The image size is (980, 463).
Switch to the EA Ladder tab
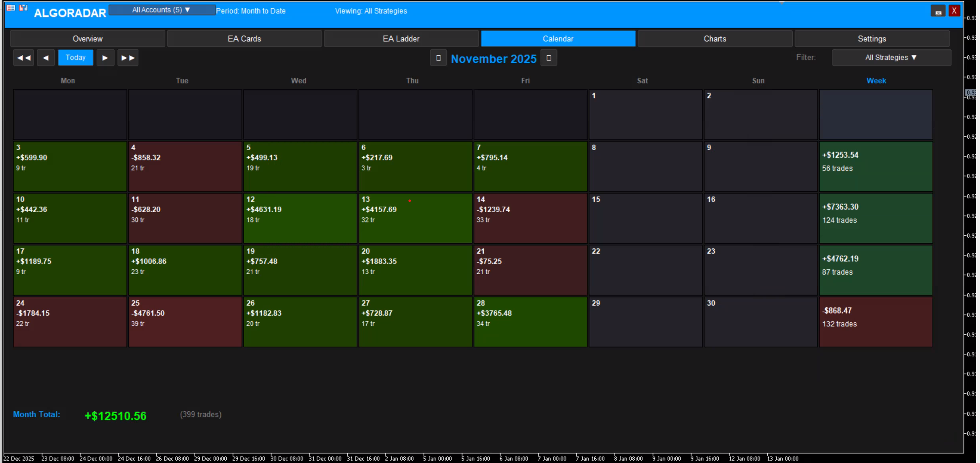pos(401,39)
